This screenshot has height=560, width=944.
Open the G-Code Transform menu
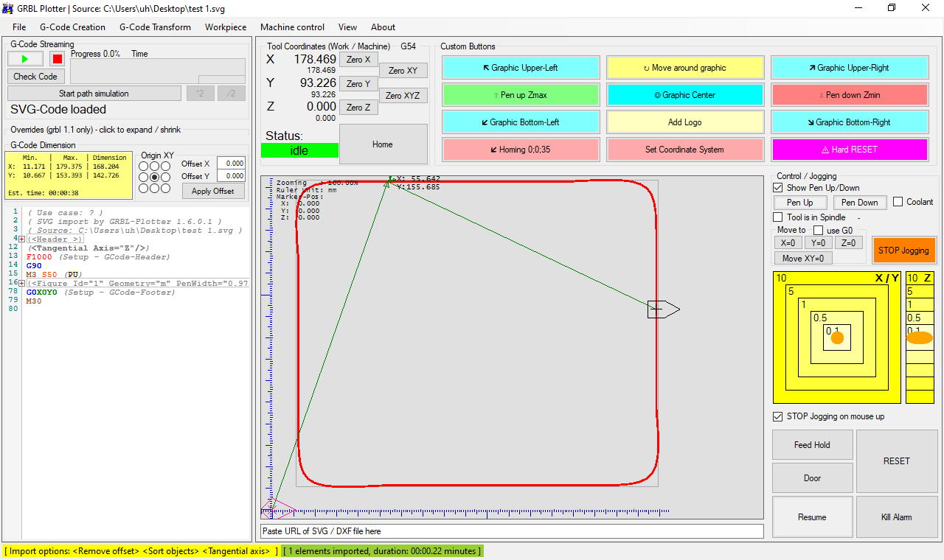155,27
